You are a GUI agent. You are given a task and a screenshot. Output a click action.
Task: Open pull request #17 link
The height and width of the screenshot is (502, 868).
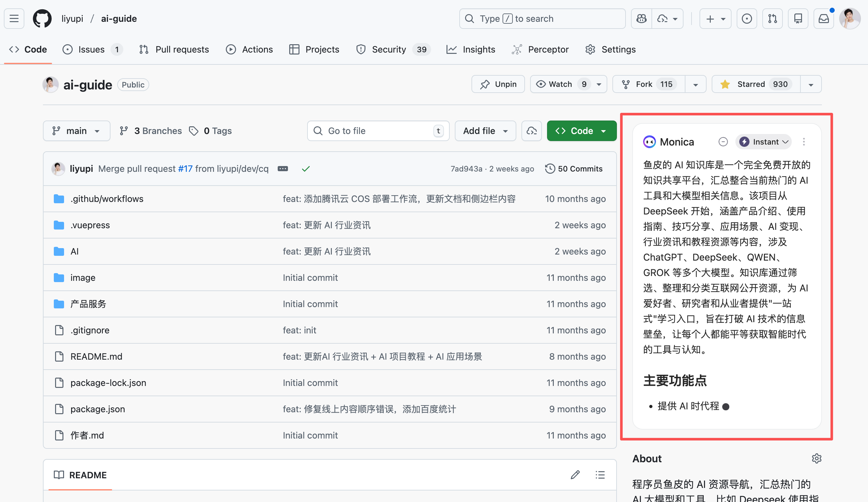click(x=185, y=169)
